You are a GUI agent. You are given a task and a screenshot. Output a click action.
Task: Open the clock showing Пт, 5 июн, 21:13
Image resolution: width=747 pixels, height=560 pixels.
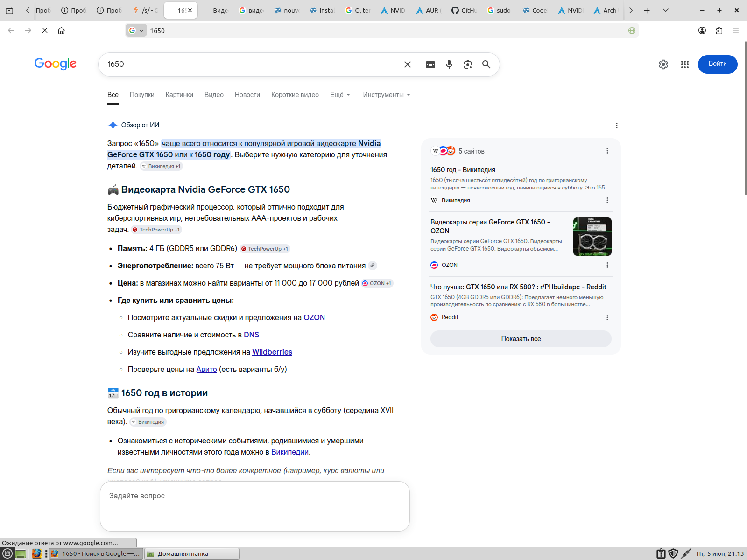tap(720, 554)
